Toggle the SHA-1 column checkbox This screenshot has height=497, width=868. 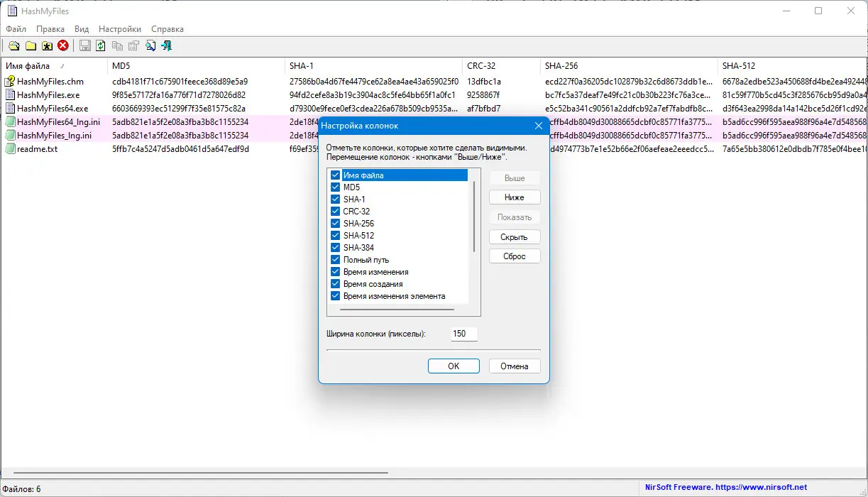(335, 200)
